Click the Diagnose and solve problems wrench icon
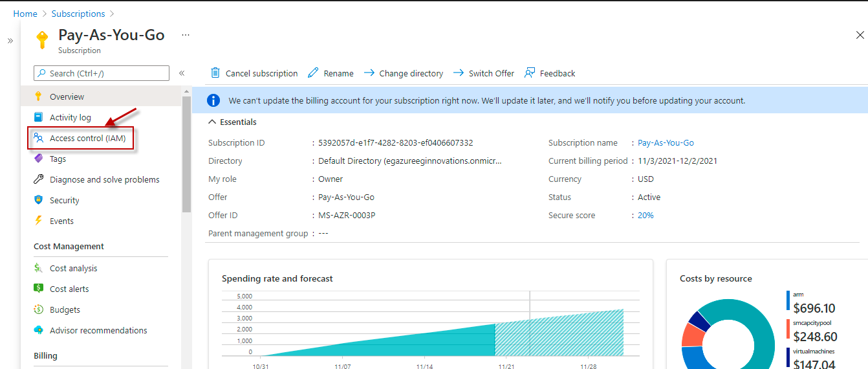Viewport: 868px width, 369px height. [x=39, y=179]
